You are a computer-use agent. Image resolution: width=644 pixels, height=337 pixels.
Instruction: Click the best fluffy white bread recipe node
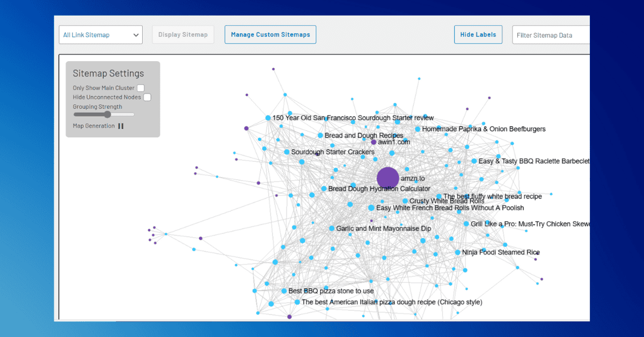tap(439, 197)
